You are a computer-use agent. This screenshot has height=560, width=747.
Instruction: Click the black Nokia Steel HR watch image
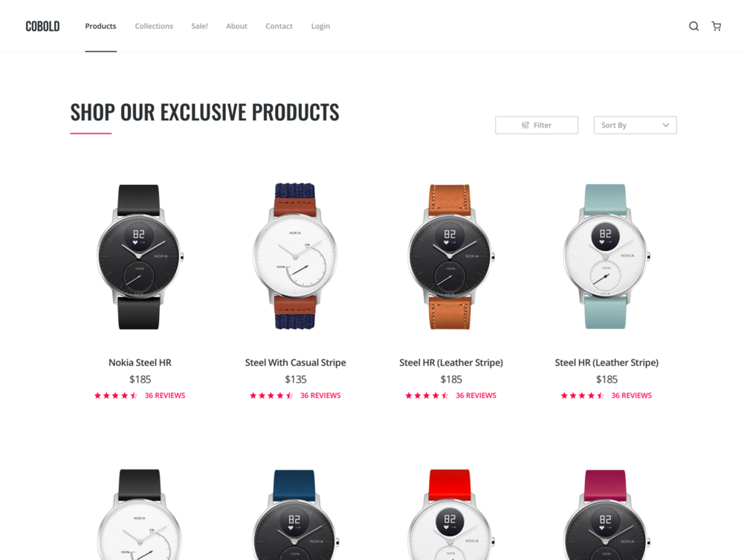140,257
